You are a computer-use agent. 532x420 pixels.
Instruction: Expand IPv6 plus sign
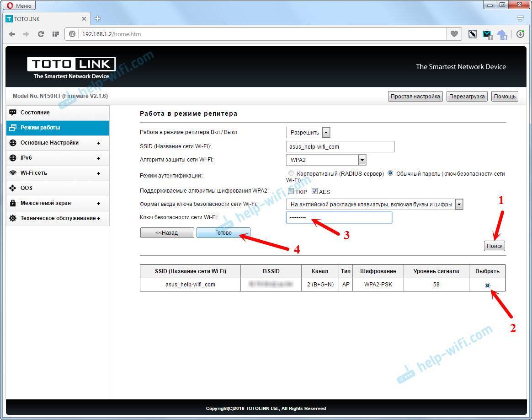[99, 158]
